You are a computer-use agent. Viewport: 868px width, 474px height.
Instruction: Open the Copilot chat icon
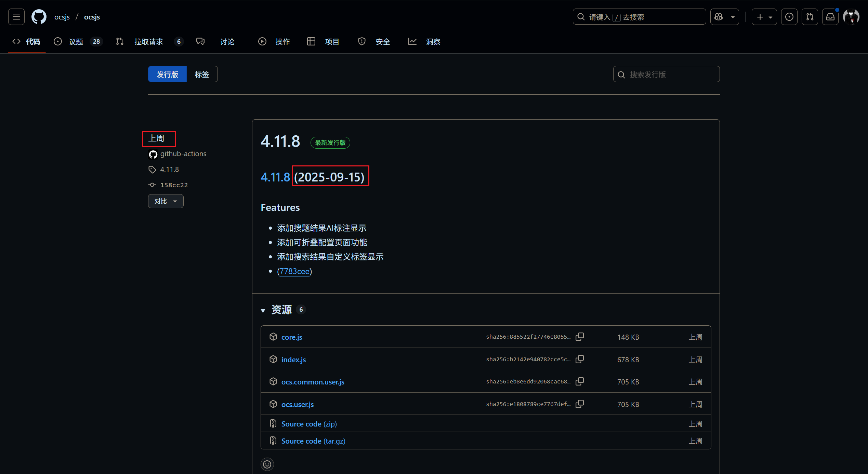coord(719,17)
